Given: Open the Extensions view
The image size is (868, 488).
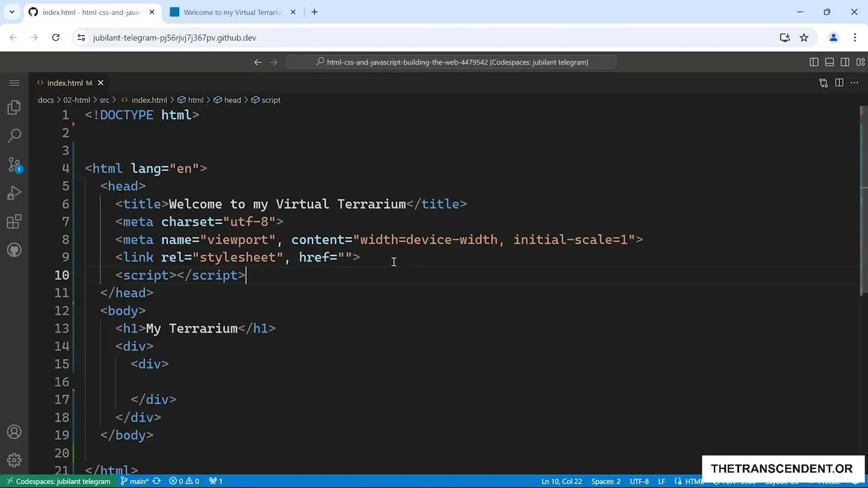Looking at the screenshot, I should coord(14,222).
